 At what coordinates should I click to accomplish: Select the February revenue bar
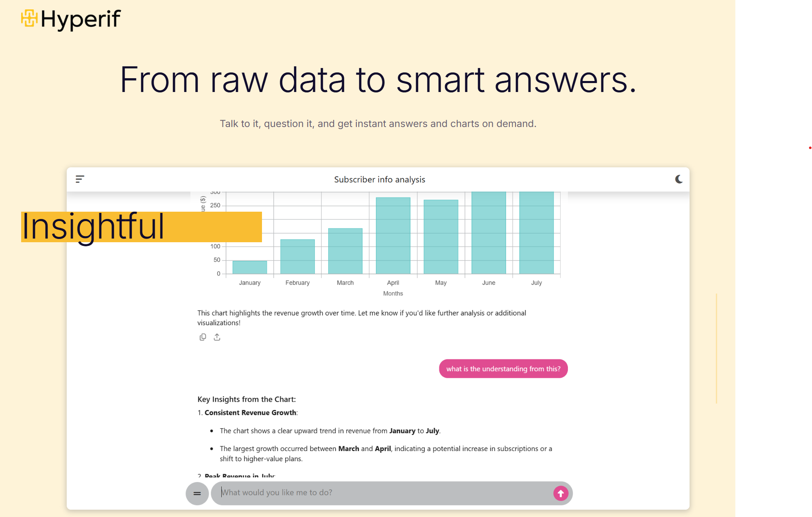click(x=297, y=256)
